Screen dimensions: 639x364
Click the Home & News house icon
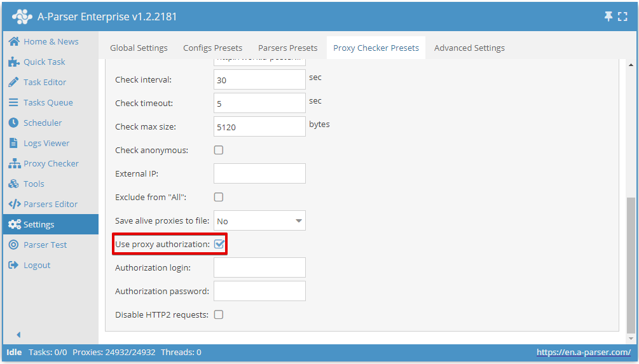pos(13,41)
